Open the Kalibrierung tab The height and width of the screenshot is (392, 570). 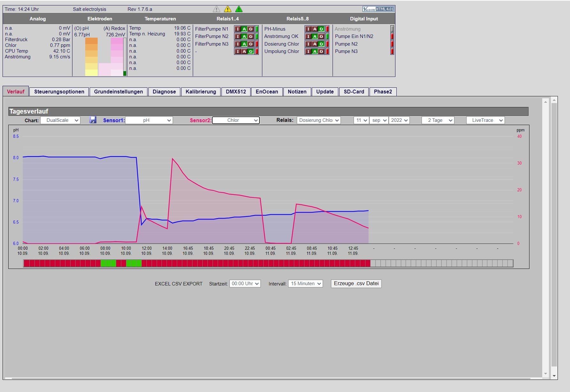(x=201, y=92)
